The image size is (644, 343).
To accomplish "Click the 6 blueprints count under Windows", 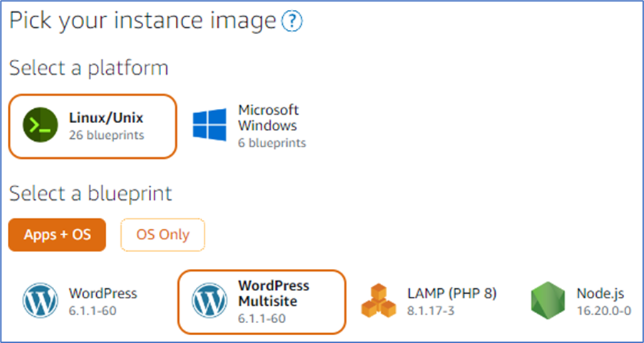I will click(272, 143).
